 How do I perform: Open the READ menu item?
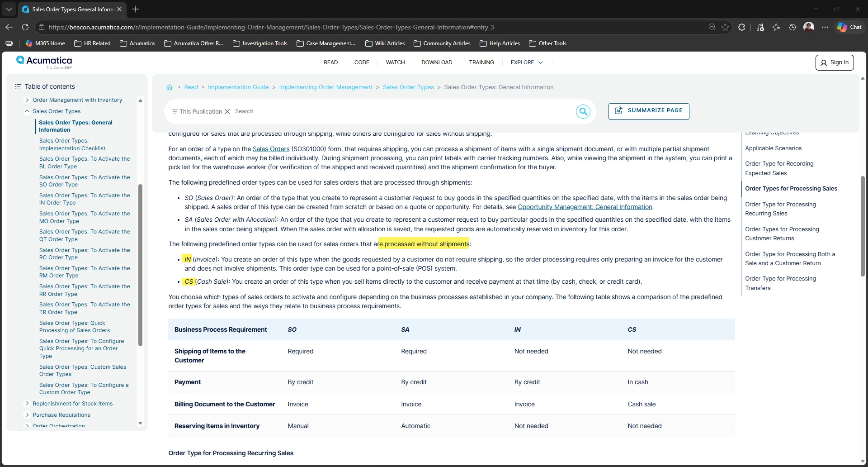330,62
